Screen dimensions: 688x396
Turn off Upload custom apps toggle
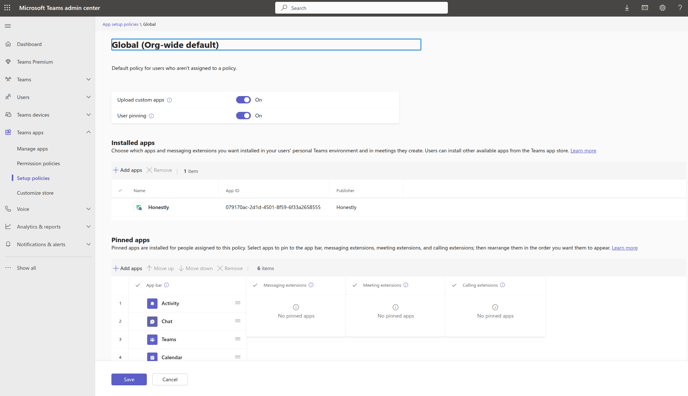point(243,100)
